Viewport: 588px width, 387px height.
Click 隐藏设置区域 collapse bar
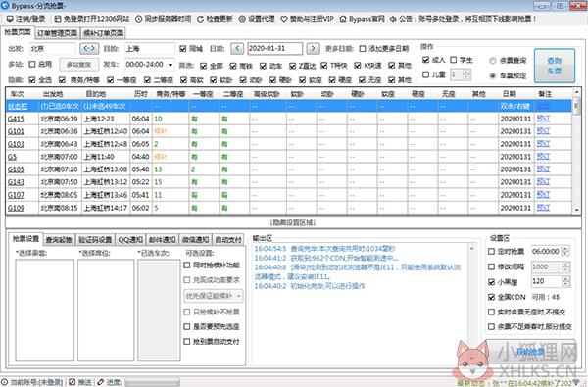coord(292,222)
